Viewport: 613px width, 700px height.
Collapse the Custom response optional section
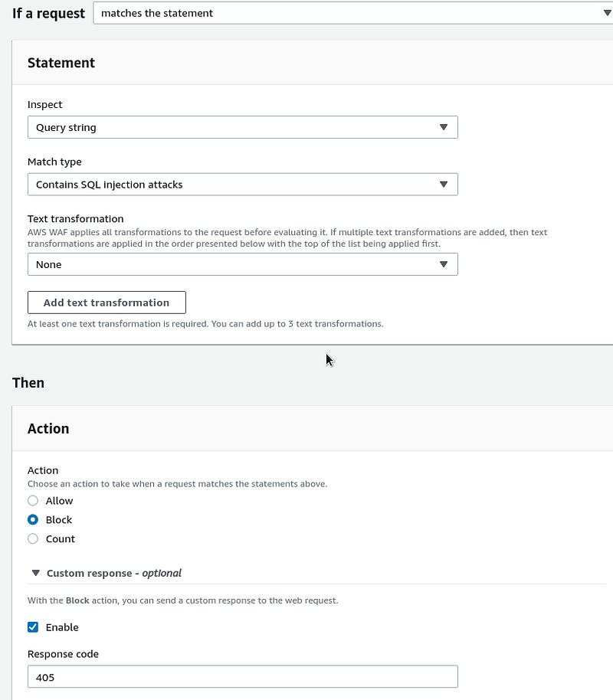[x=36, y=573]
